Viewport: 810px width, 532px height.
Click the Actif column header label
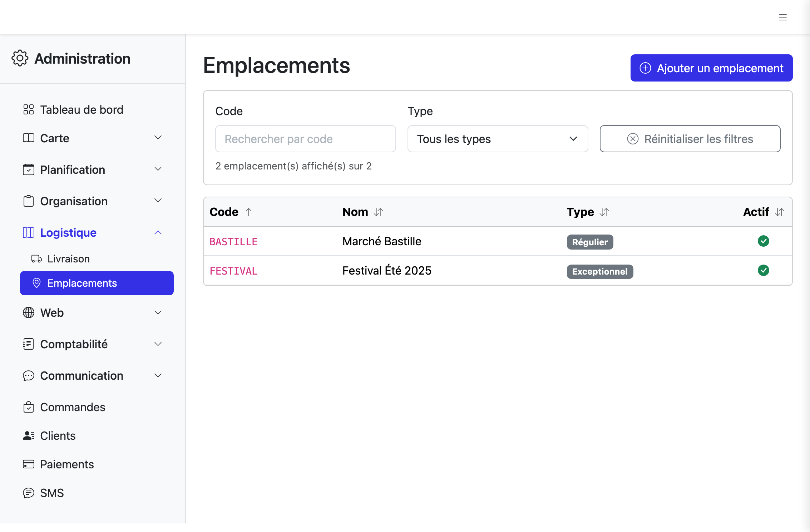click(x=756, y=212)
